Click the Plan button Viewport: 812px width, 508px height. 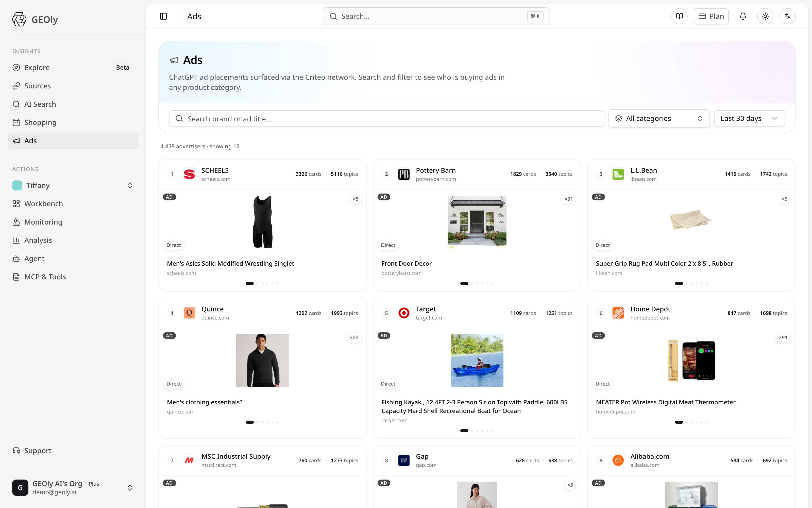711,16
